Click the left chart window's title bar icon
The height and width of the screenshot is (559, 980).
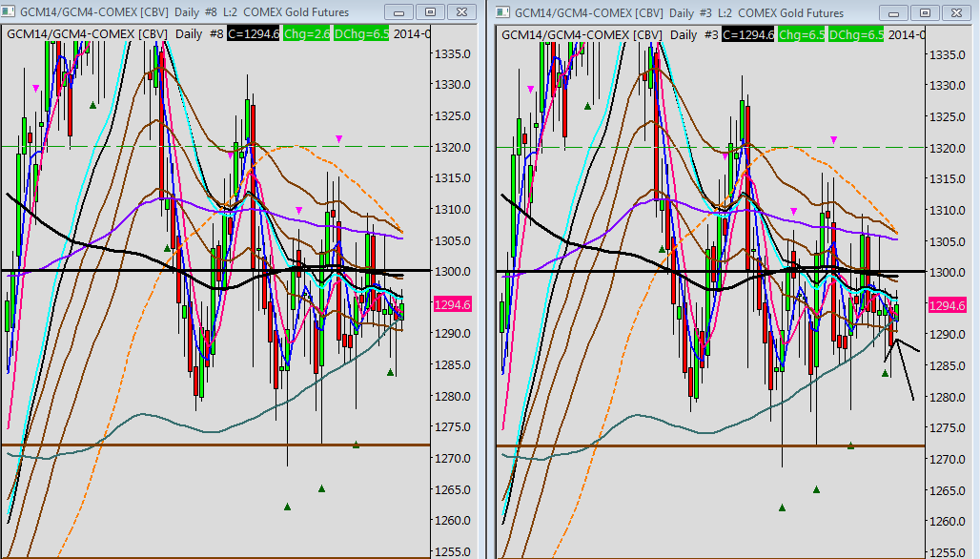pos(9,11)
